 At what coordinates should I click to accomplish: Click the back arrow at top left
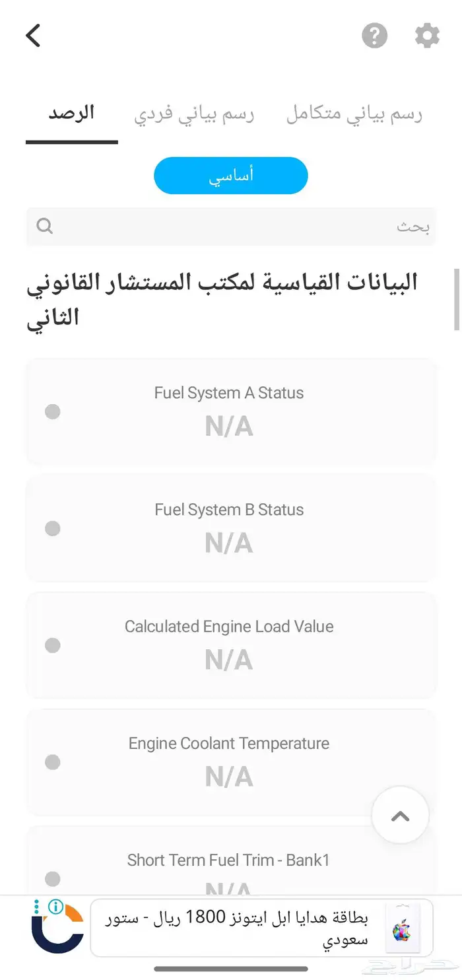click(33, 36)
